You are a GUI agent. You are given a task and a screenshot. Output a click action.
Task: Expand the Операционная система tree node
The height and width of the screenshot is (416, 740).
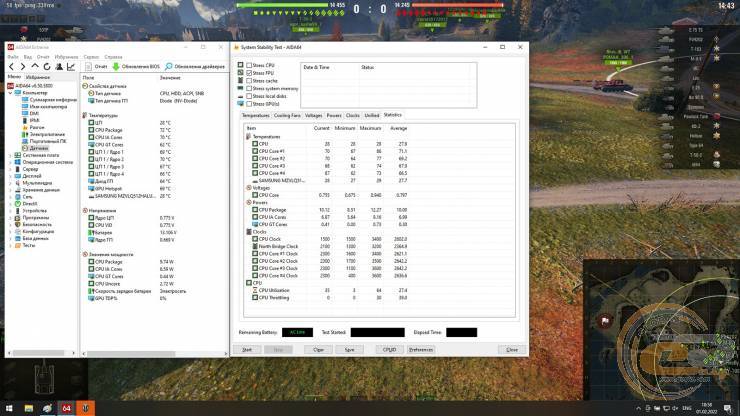pyautogui.click(x=10, y=162)
